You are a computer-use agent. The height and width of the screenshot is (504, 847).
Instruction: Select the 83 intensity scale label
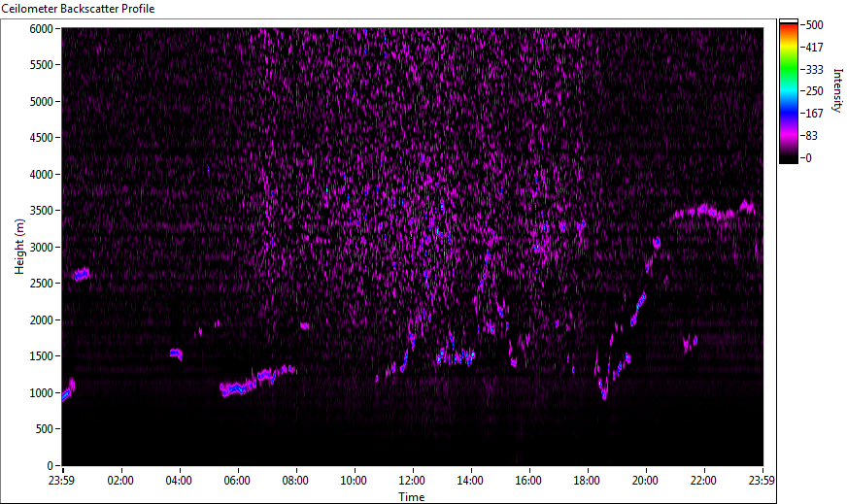point(811,136)
